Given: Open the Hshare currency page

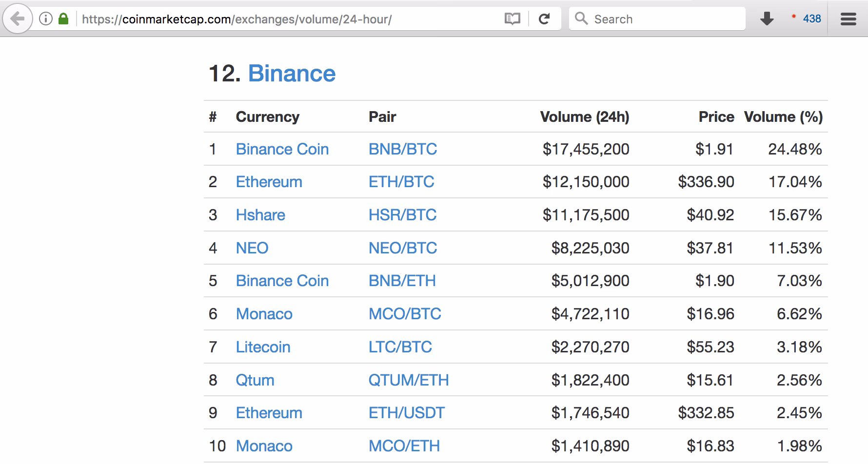Looking at the screenshot, I should (x=260, y=215).
